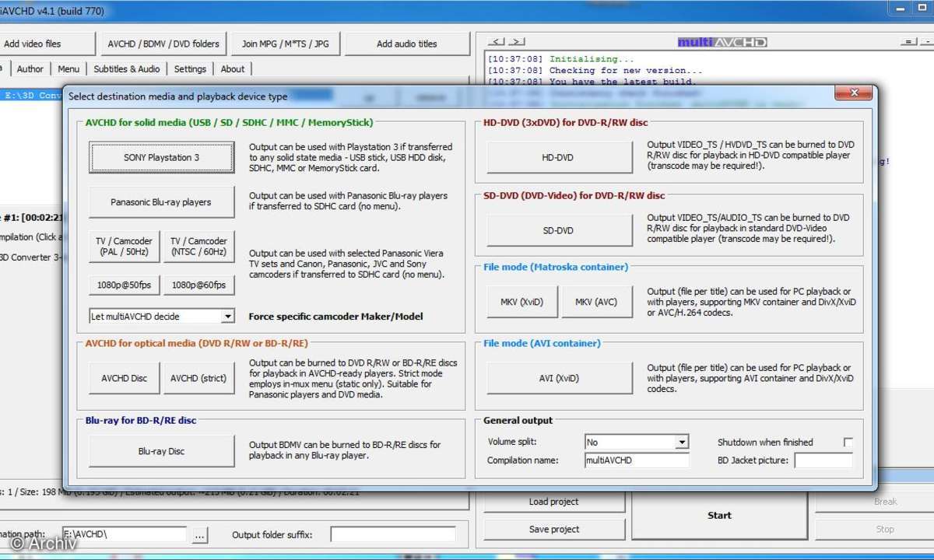This screenshot has width=934, height=560.
Task: Choose AVI (XviD) file mode
Action: click(560, 378)
